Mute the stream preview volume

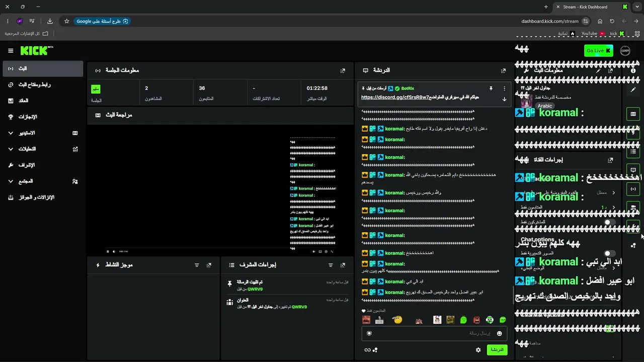(x=114, y=251)
